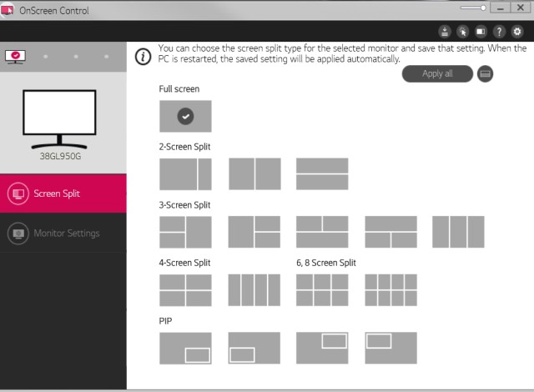Viewport: 534px width, 392px height.
Task: Click the 'PIP' heading text
Action: pos(165,321)
